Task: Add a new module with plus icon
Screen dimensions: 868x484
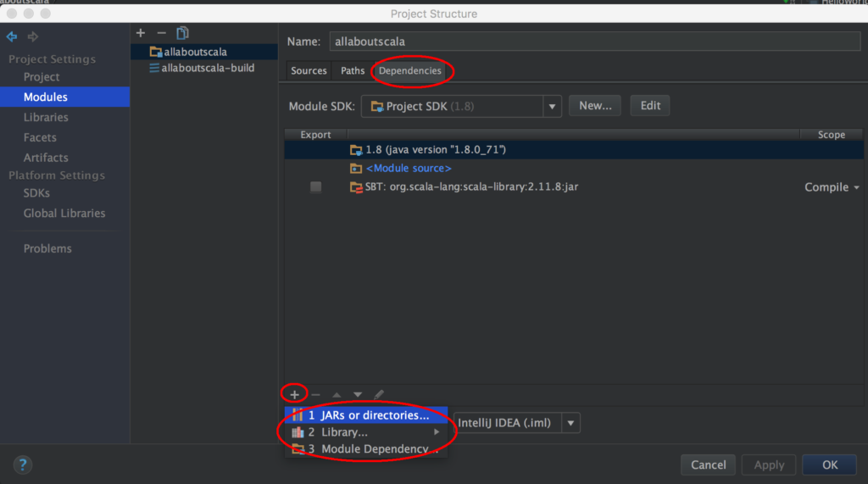Action: 141,33
